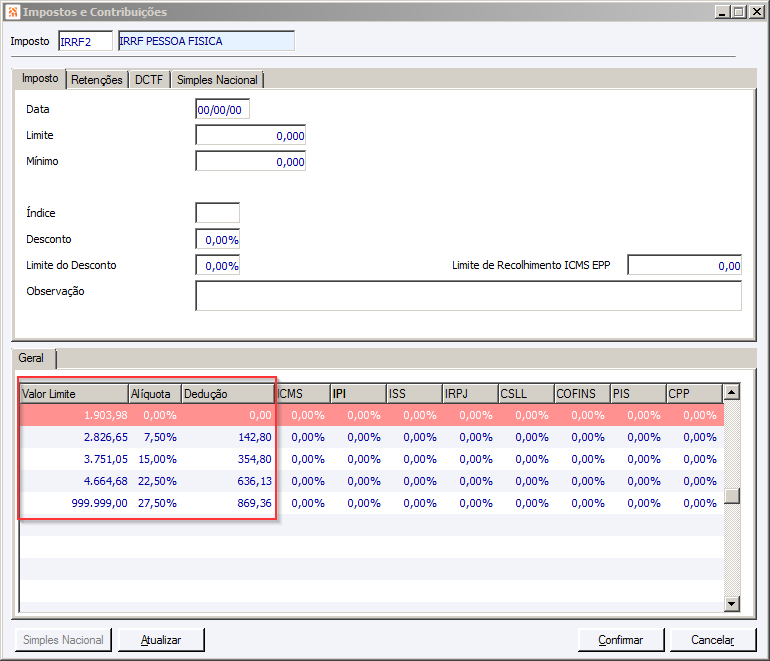Click the Data date input field
Image resolution: width=770 pixels, height=661 pixels.
coord(222,110)
